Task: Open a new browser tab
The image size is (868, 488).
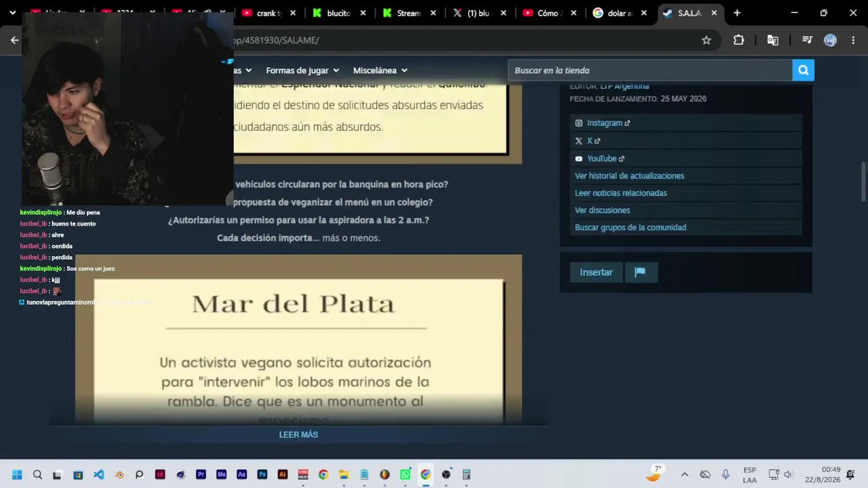Action: pyautogui.click(x=737, y=13)
